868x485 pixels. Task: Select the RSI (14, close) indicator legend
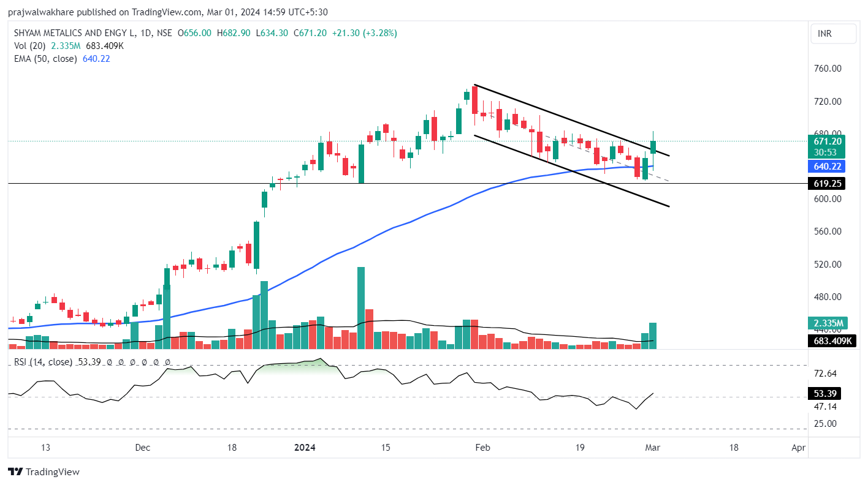click(x=42, y=362)
